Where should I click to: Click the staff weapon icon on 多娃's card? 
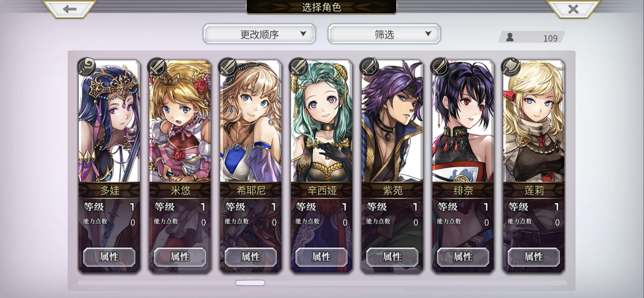(x=87, y=66)
